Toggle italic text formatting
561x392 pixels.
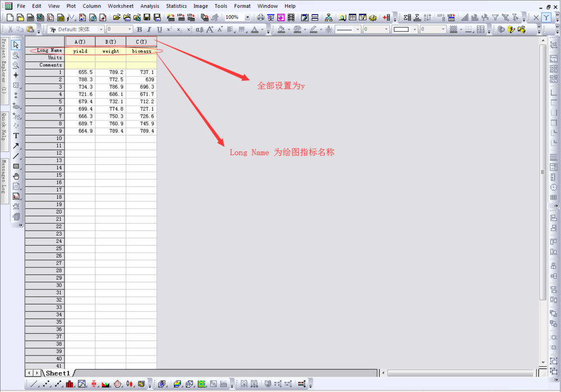(149, 29)
